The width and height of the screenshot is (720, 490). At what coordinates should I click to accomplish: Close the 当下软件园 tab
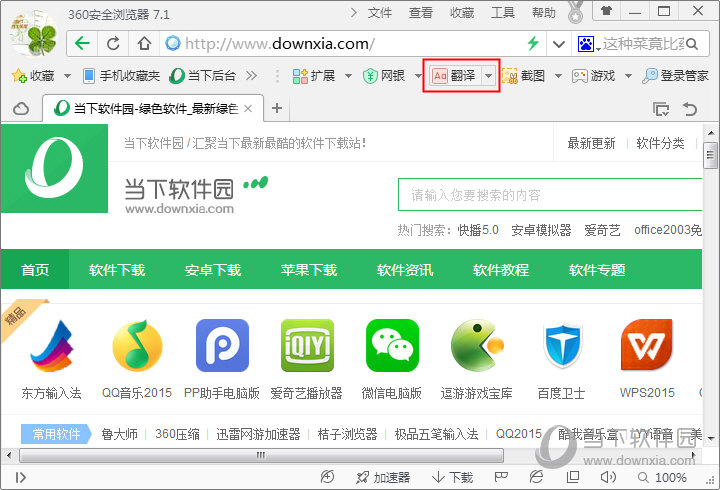click(248, 108)
